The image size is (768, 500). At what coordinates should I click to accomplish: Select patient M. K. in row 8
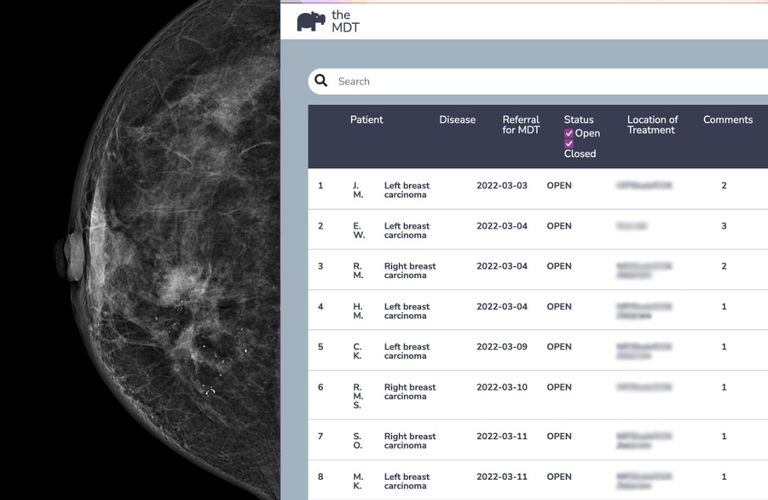click(358, 481)
